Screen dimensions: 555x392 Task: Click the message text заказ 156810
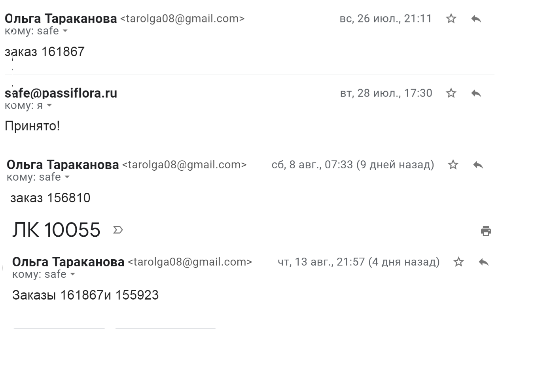pos(50,198)
